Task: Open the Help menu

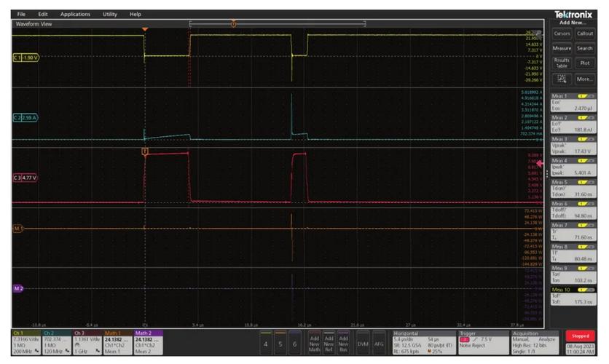Action: 135,14
